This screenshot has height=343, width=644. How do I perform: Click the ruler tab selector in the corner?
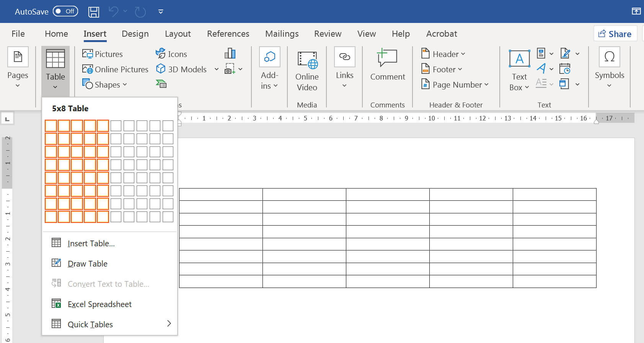(7, 119)
